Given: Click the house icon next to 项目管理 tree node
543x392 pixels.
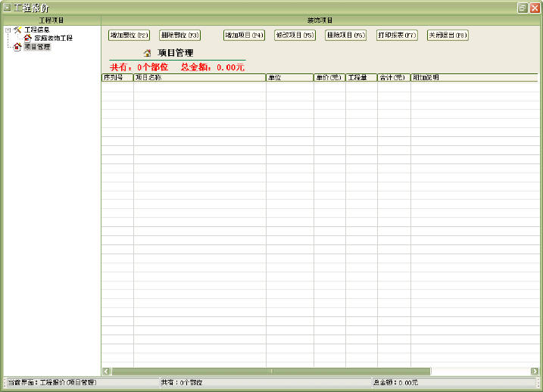Looking at the screenshot, I should coord(17,47).
